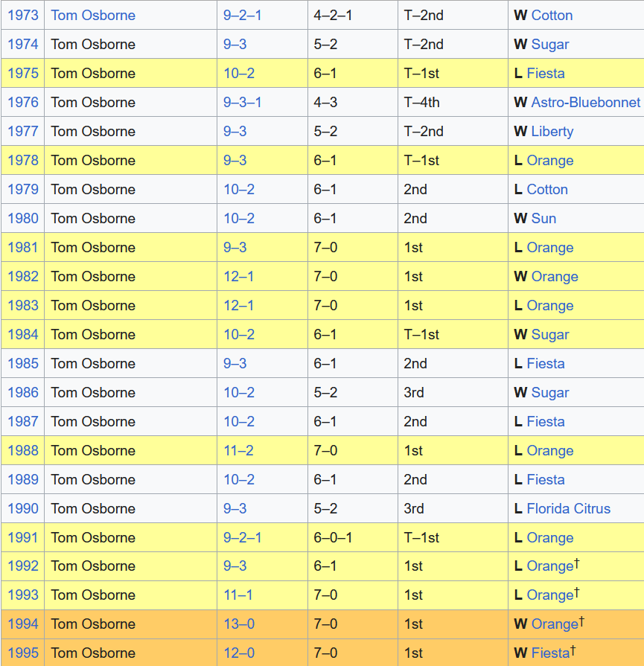Click the Liberty bowl link
This screenshot has height=666, width=644.
tap(552, 132)
